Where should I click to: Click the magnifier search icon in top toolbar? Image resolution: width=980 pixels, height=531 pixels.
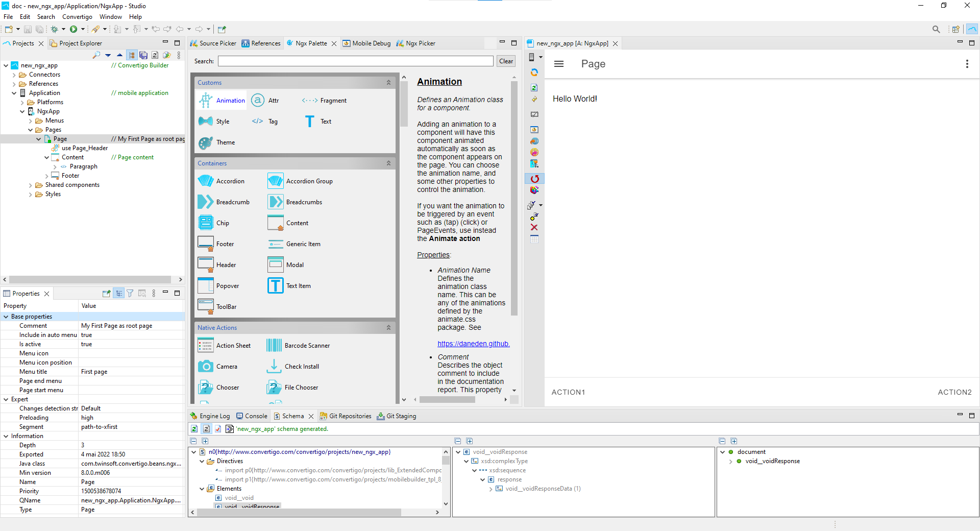936,30
